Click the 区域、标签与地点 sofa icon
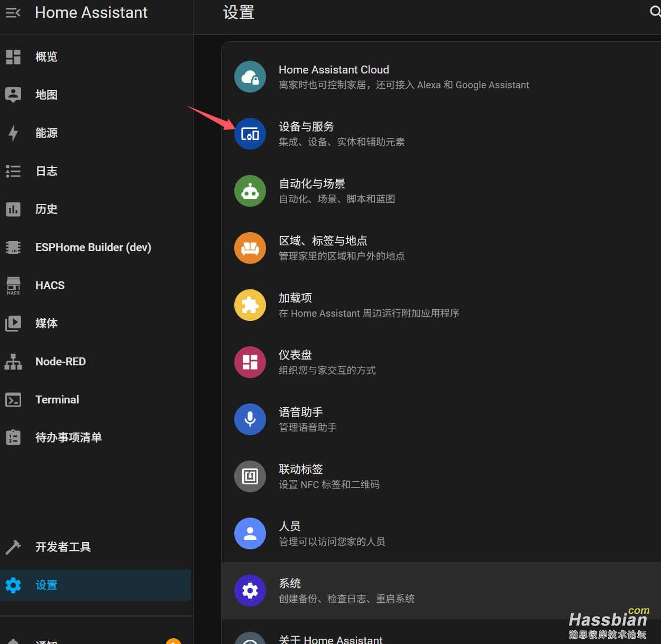This screenshot has height=644, width=661. click(250, 248)
